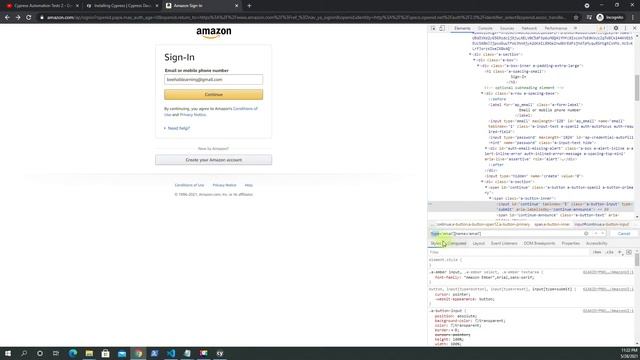
Task: Click the yellow Continue button
Action: pyautogui.click(x=213, y=94)
